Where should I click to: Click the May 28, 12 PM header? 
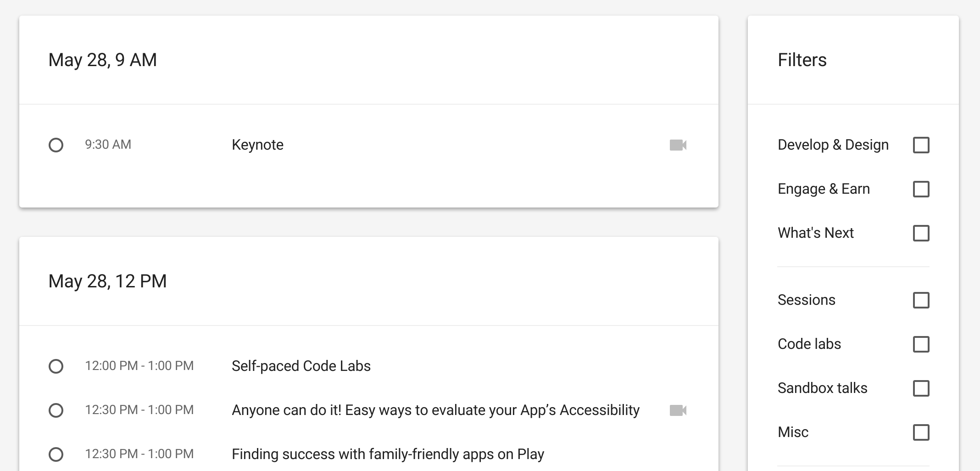pos(108,281)
